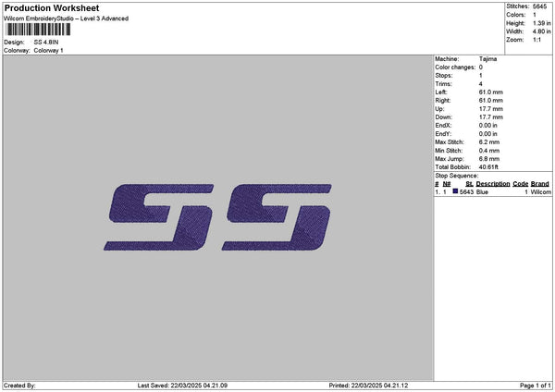Click the Machine value Tajima
The height and width of the screenshot is (392, 555).
[475, 58]
